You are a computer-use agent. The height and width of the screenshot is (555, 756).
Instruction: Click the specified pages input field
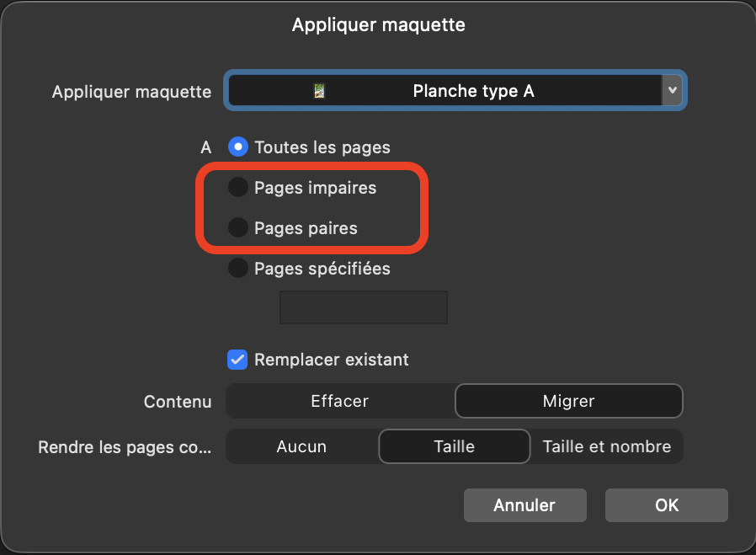(x=364, y=307)
